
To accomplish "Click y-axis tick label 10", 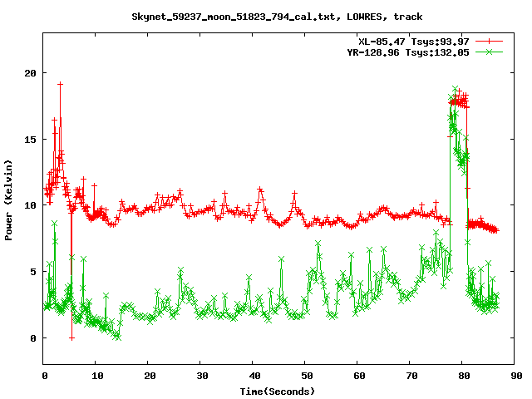I will click(x=31, y=205).
